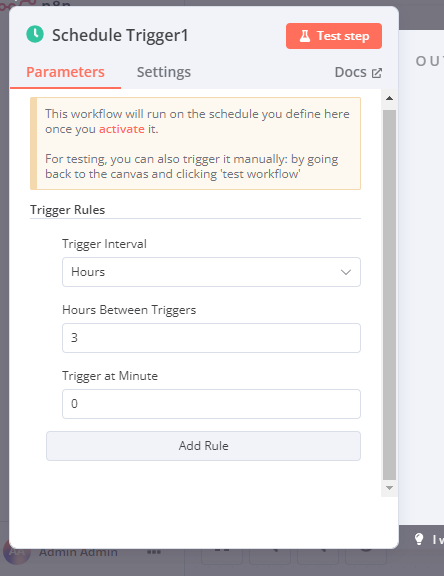Open the Hours trigger interval combo box
444x576 pixels.
pyautogui.click(x=211, y=272)
